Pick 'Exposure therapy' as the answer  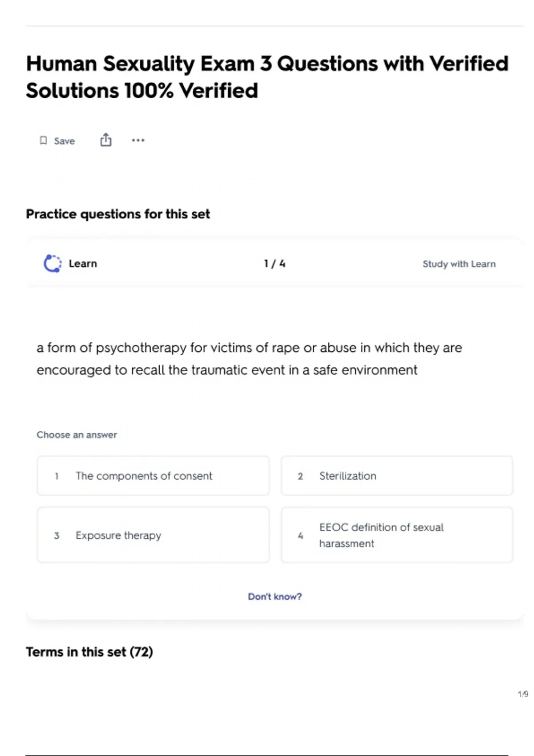click(x=153, y=535)
